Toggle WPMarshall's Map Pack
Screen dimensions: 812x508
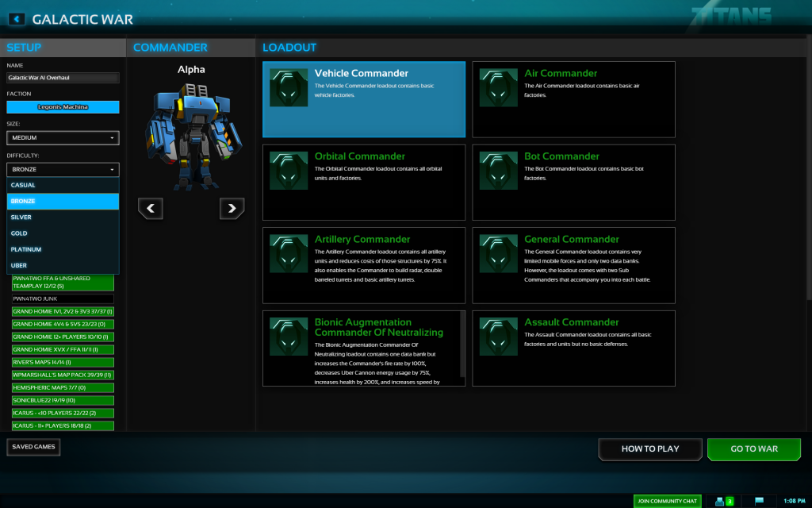[63, 375]
